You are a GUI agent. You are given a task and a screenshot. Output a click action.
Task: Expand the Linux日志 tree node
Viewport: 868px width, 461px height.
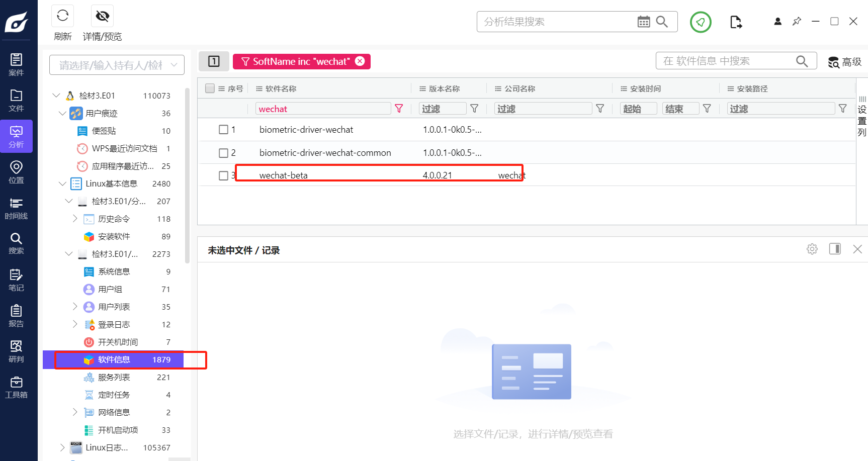(x=62, y=447)
